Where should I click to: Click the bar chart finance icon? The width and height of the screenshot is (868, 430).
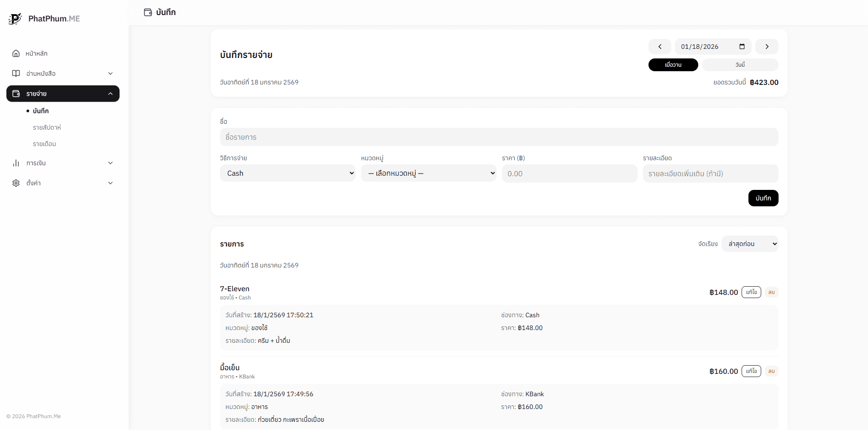(x=16, y=163)
